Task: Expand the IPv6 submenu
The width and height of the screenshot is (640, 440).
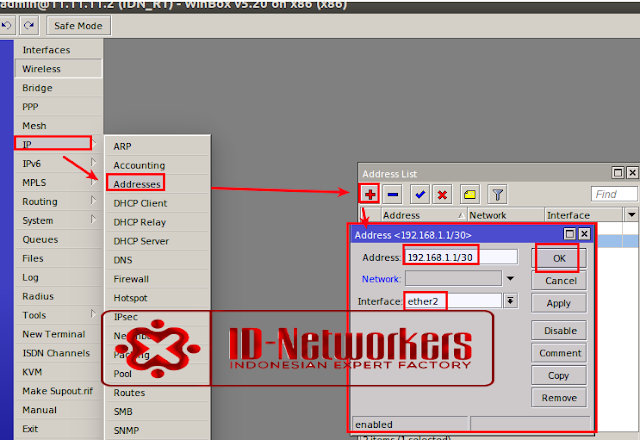Action: click(x=58, y=163)
